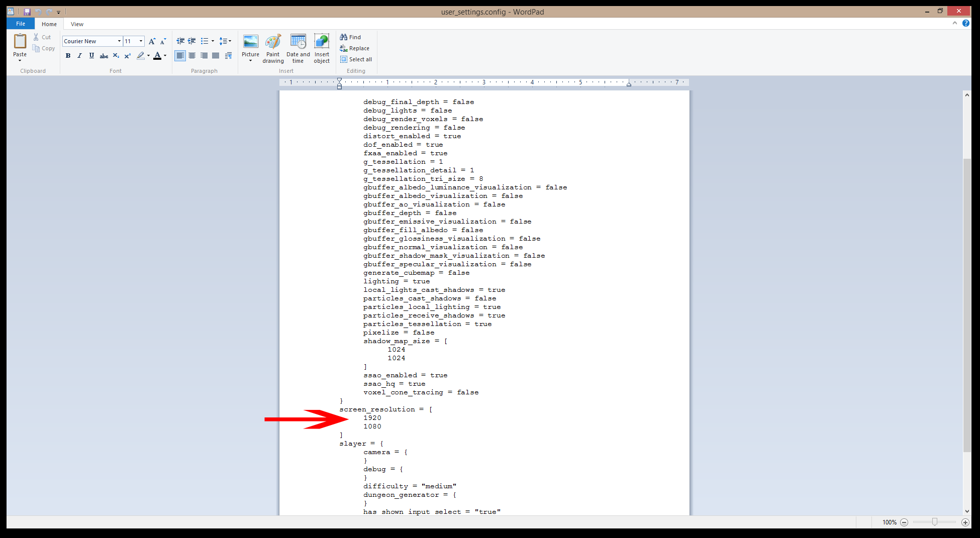Apply the text highlight color
The image size is (980, 538).
click(x=141, y=56)
